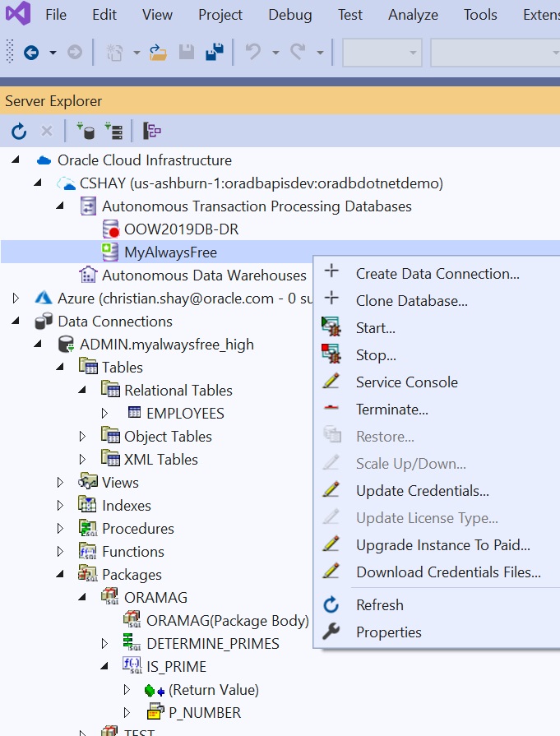The image size is (560, 736).
Task: Collapse the Data Connections node
Action: pyautogui.click(x=16, y=321)
